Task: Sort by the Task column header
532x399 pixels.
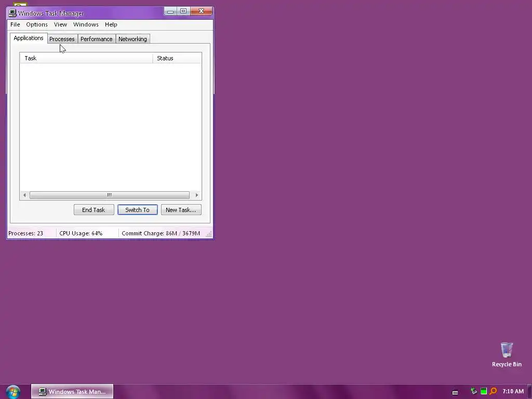Action: pos(87,58)
